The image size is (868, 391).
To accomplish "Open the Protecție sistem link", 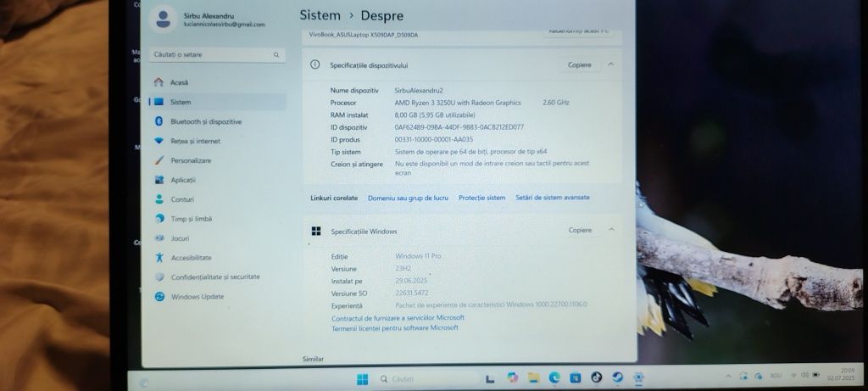I will [x=481, y=198].
